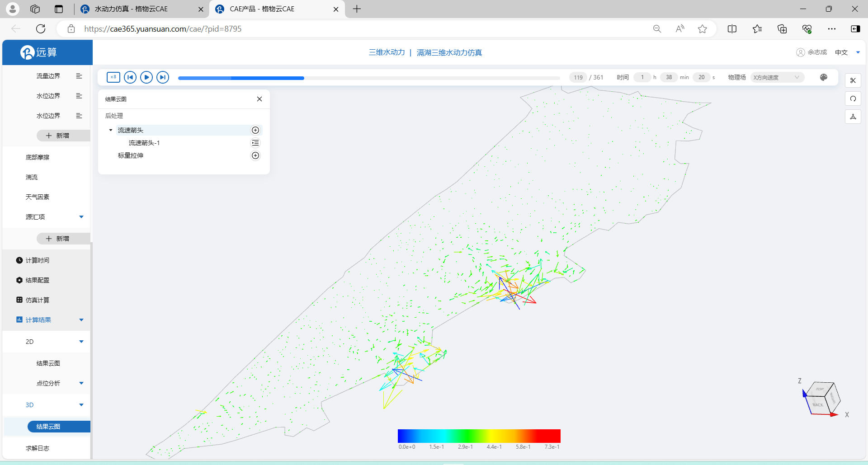Click the frame number field showing 119
The width and height of the screenshot is (868, 465).
578,77
